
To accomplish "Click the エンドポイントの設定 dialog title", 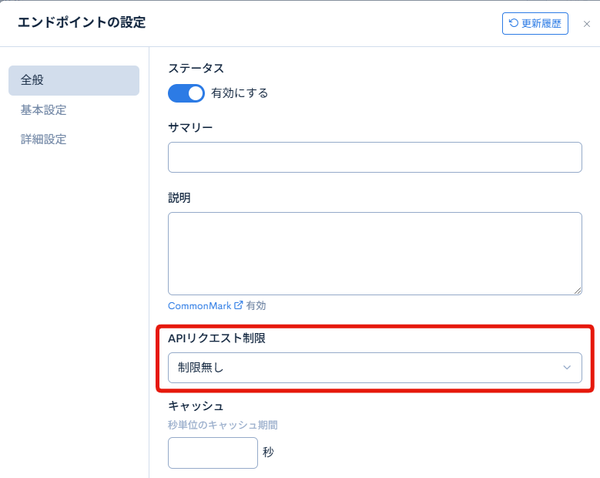I will point(82,23).
